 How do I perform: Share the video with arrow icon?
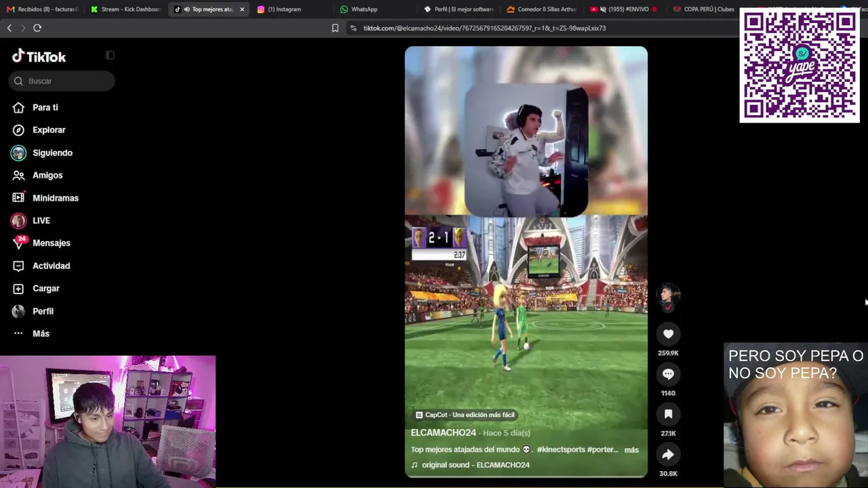click(668, 454)
